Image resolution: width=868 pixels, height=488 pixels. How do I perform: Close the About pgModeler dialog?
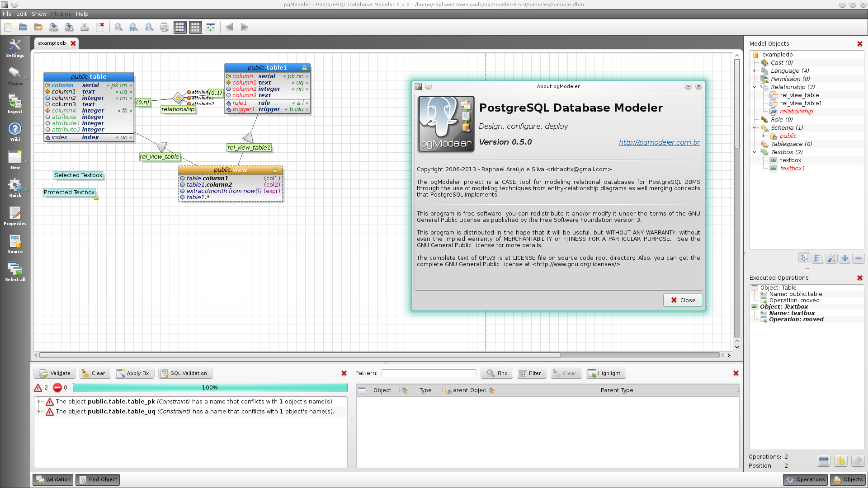pyautogui.click(x=683, y=300)
